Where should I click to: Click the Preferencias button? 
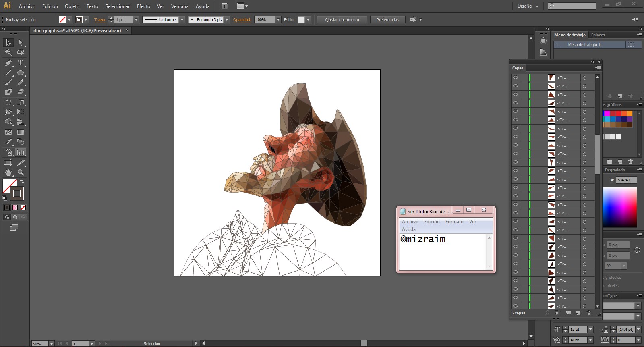coord(387,20)
